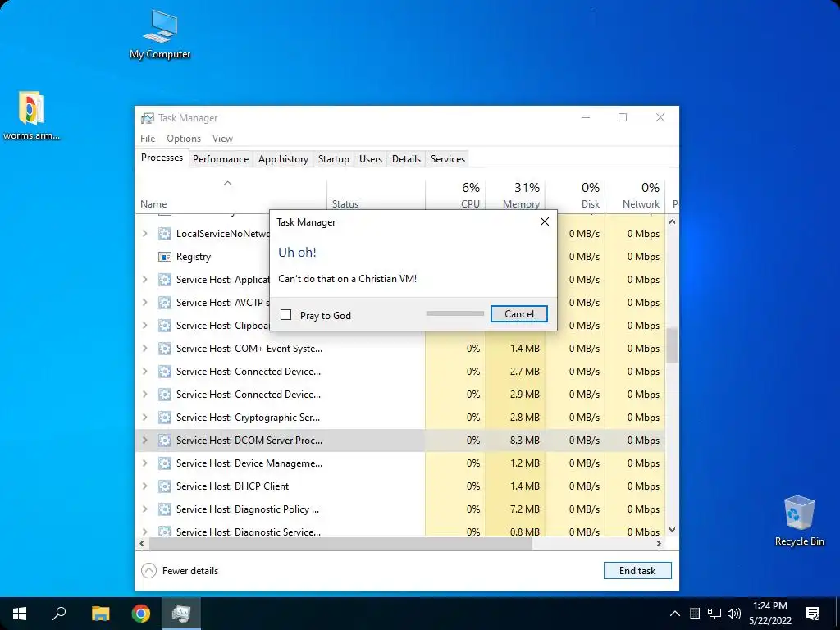Launch Chrome from the taskbar

coord(141,614)
